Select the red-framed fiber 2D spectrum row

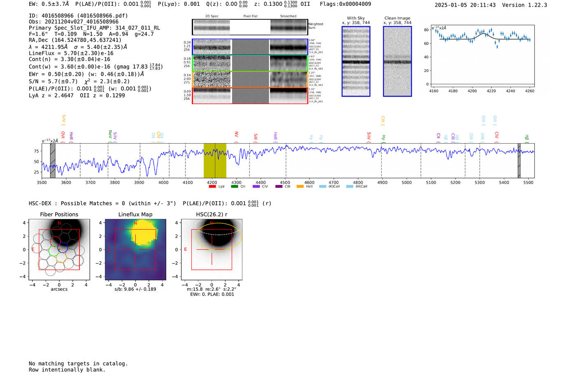pos(250,95)
